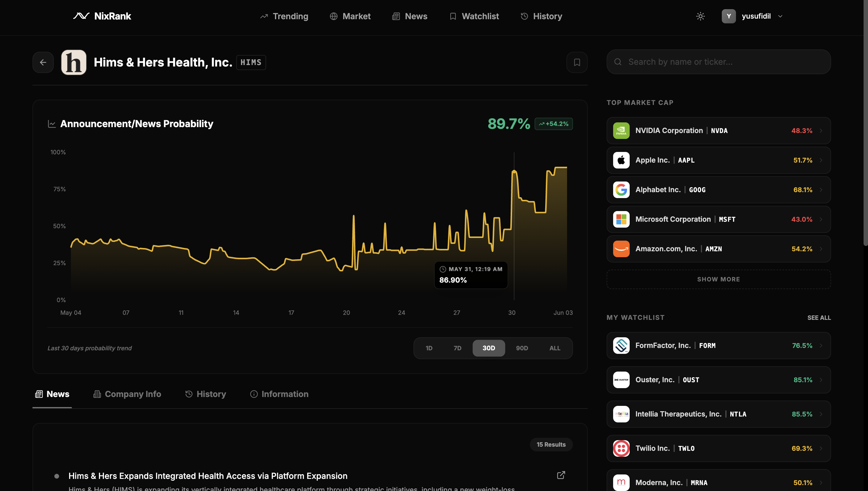Image resolution: width=868 pixels, height=491 pixels.
Task: Click the +54.2% change badge
Action: coord(553,124)
